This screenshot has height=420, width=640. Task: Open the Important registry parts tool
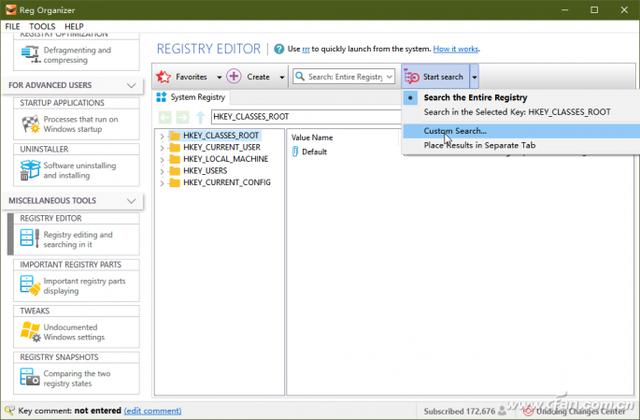point(72,287)
